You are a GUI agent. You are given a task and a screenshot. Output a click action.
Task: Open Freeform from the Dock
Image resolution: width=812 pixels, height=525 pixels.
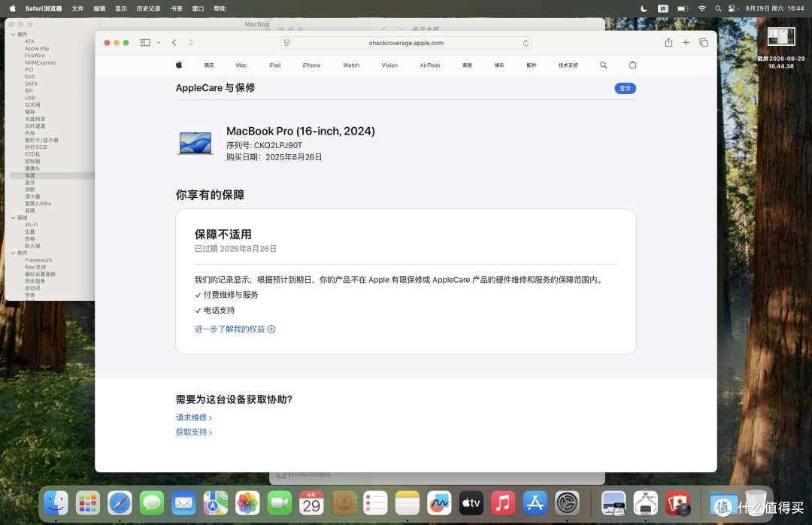[x=439, y=503]
